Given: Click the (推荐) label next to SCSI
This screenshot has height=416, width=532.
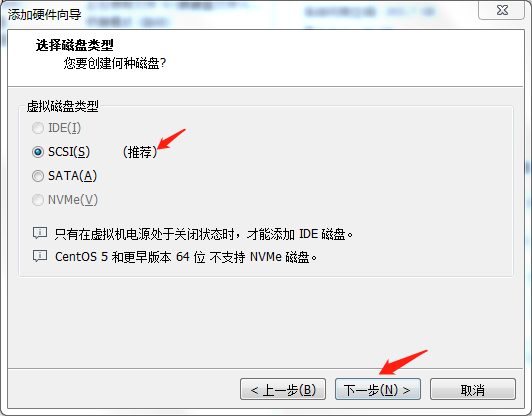Looking at the screenshot, I should pos(140,152).
